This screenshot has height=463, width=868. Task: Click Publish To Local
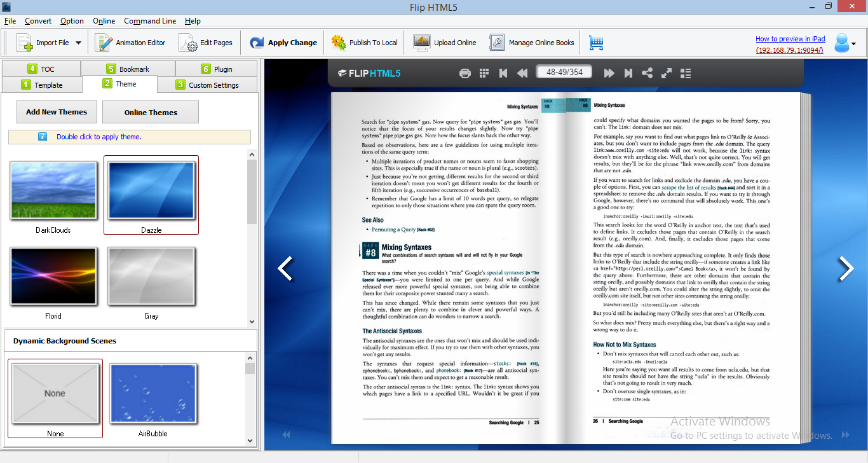pyautogui.click(x=365, y=43)
